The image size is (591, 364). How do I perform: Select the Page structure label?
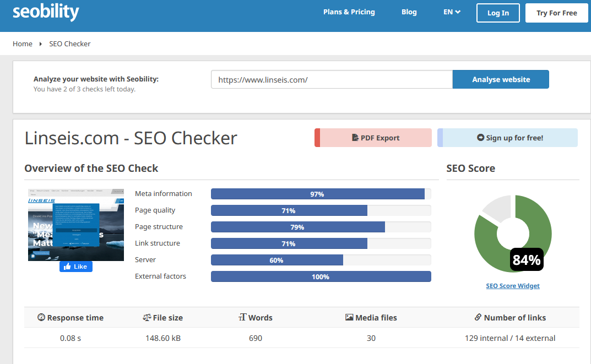pyautogui.click(x=159, y=227)
